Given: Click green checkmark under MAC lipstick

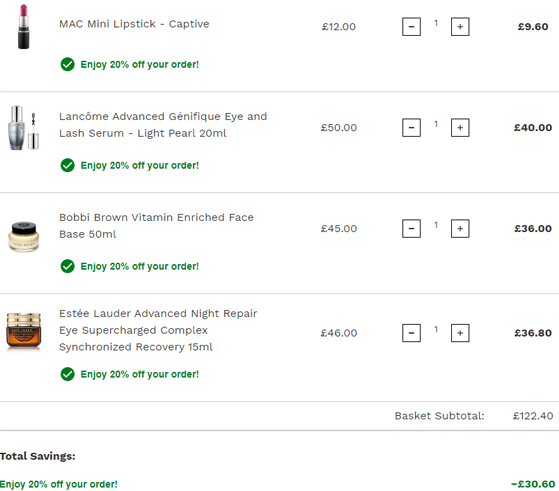Looking at the screenshot, I should pos(67,65).
